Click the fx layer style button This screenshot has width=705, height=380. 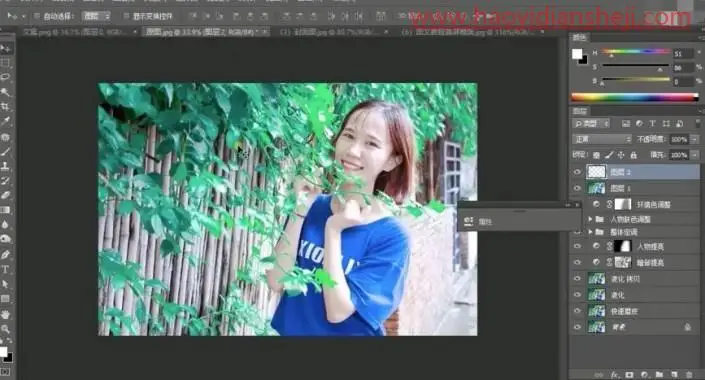click(x=614, y=375)
